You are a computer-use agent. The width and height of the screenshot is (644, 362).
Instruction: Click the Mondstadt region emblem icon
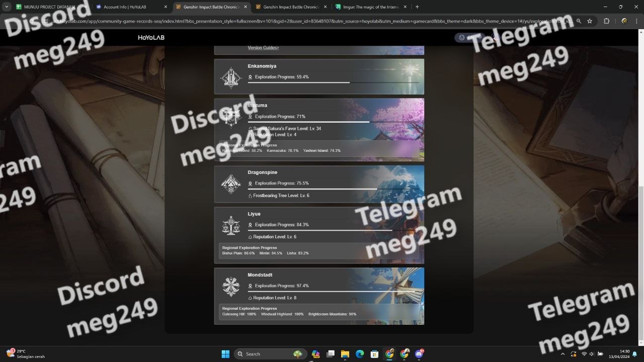coord(231,287)
